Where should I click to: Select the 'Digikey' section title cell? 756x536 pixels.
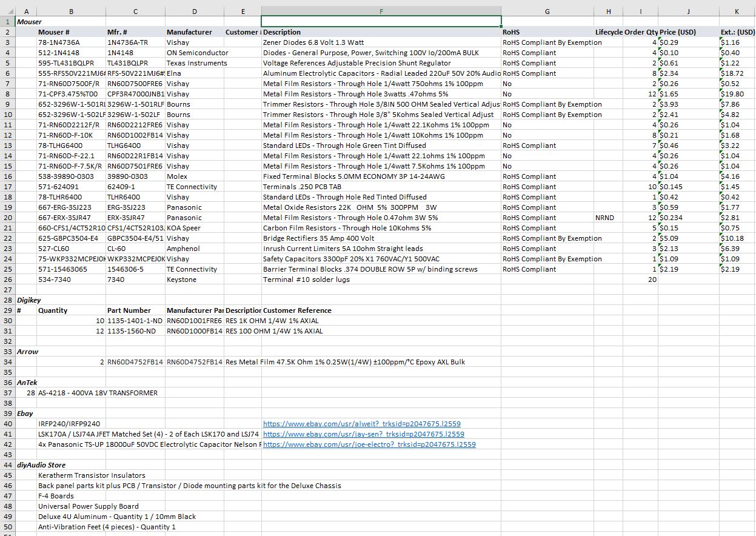pos(26,300)
